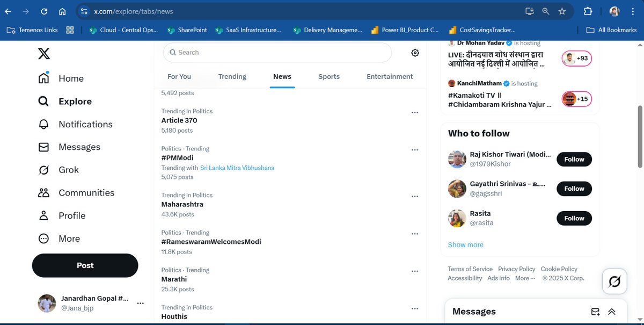Image resolution: width=644 pixels, height=325 pixels.
Task: Bookmark this page with star icon
Action: point(562,11)
